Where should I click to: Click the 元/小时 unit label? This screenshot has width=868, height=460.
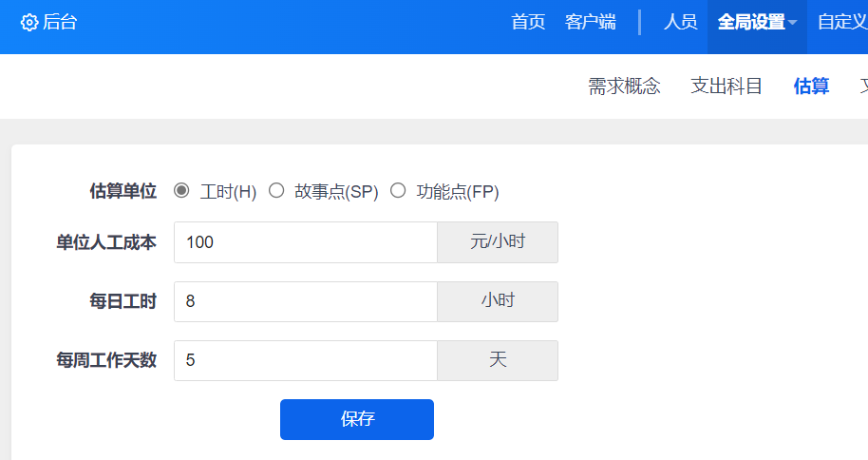[x=498, y=242]
